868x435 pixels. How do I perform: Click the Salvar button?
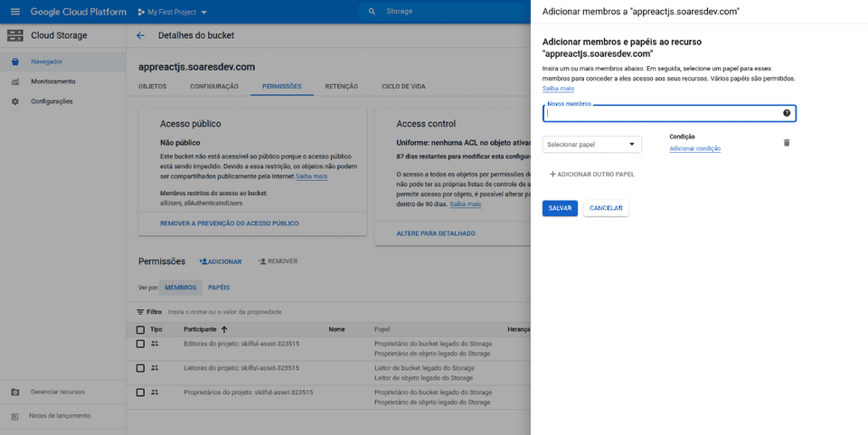[560, 208]
